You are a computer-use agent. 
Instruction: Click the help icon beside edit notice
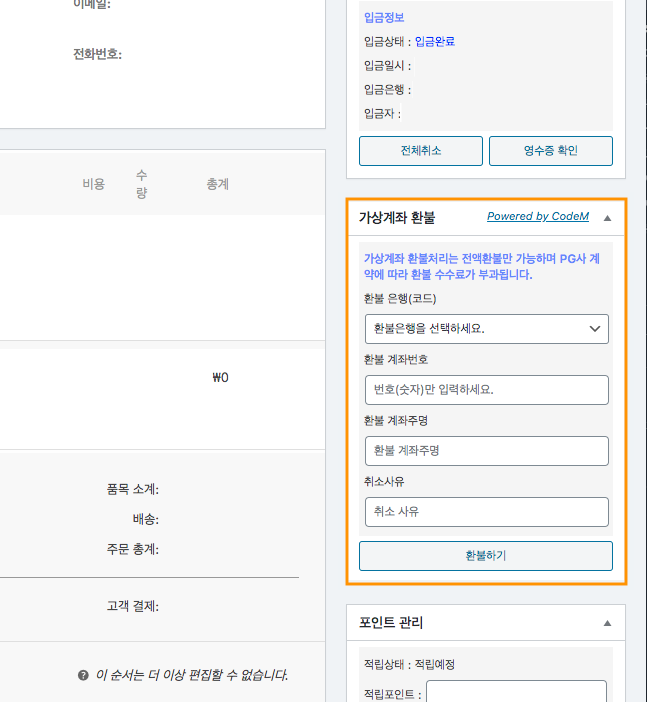(83, 675)
